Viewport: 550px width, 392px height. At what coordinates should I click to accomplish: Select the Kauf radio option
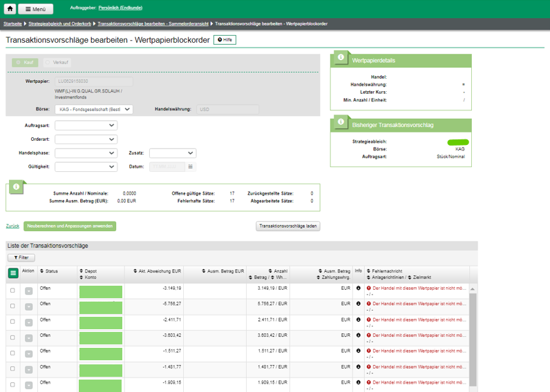[x=25, y=62]
